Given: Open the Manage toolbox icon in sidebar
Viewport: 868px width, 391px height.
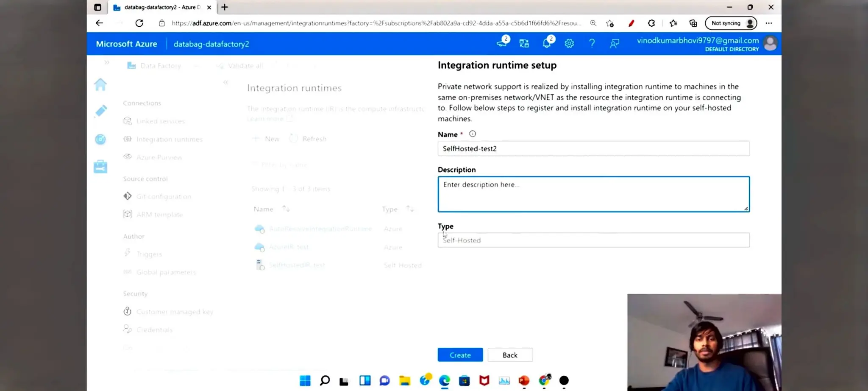Looking at the screenshot, I should coord(100,167).
